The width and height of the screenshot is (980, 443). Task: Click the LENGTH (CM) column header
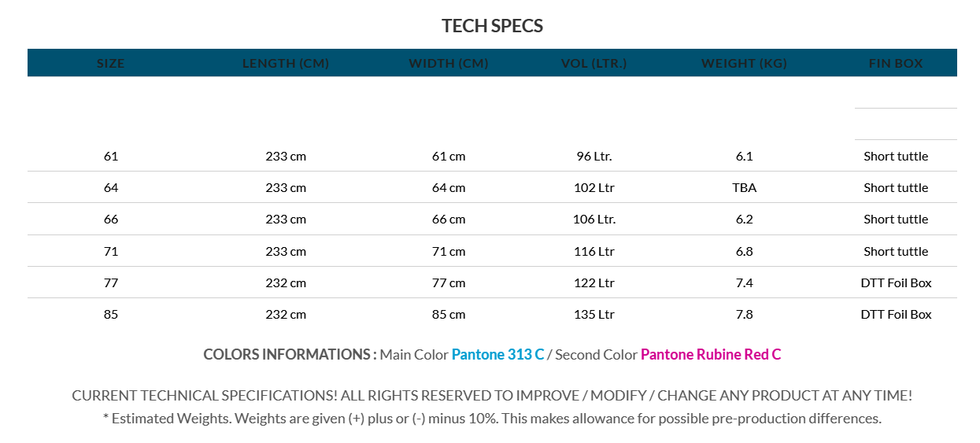point(286,63)
